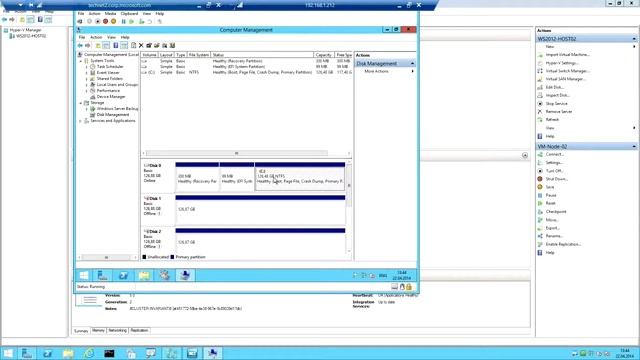Image resolution: width=640 pixels, height=360 pixels.
Task: Click Edit Disk action
Action: coord(554,87)
